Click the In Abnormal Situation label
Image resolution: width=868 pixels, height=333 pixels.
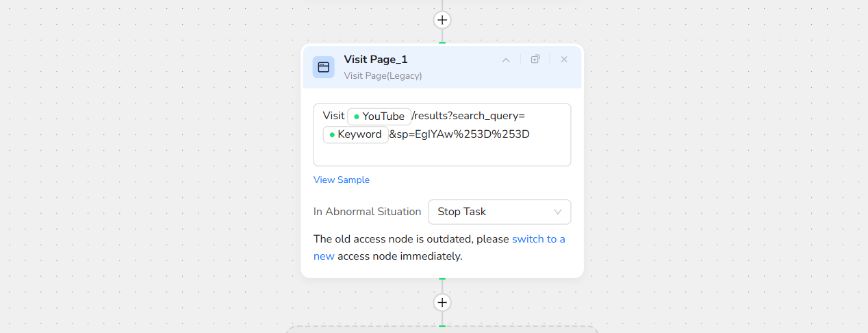pos(367,212)
